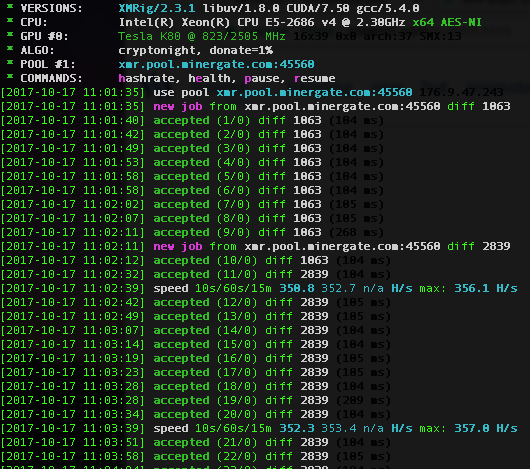
Task: Click the 'accepted (22/0)' log entry
Action: [196, 456]
